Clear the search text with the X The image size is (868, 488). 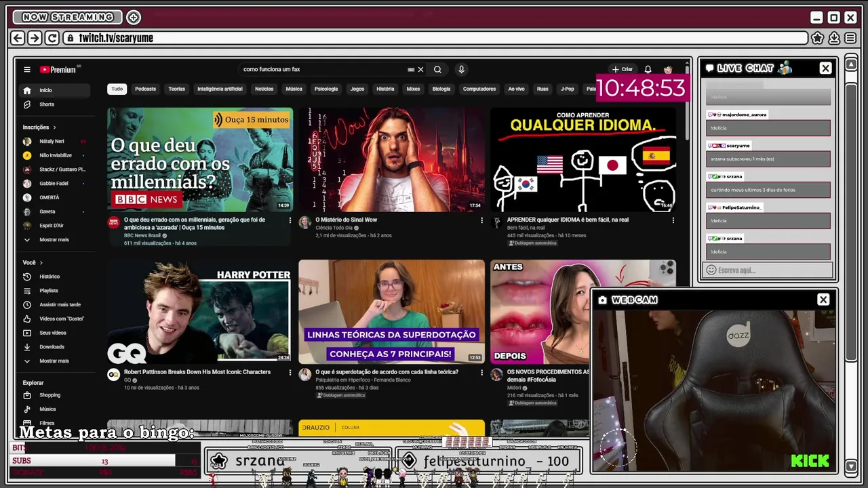pos(420,69)
